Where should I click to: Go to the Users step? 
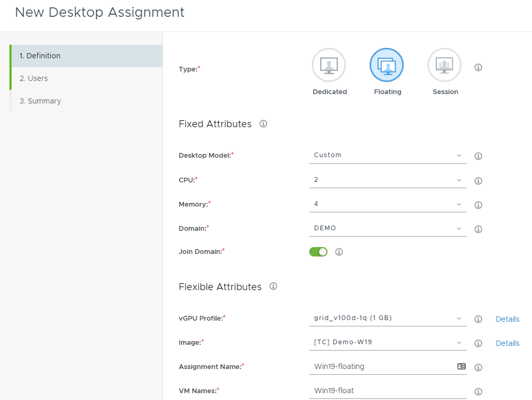coord(34,78)
